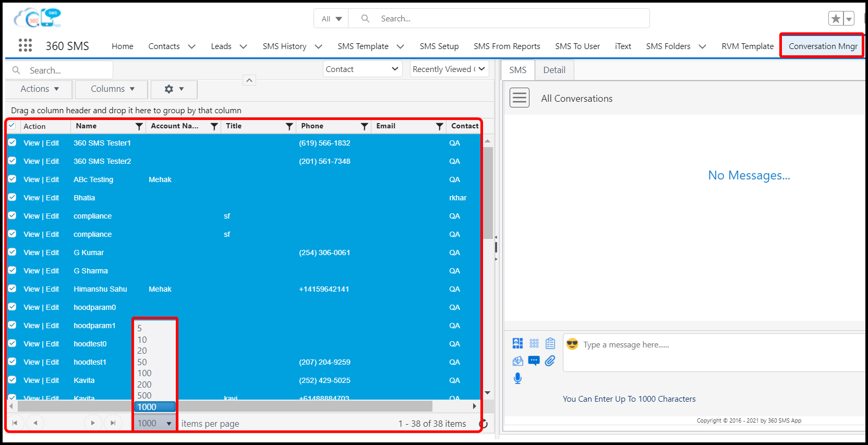Viewport: 868px width, 445px height.
Task: Click Edit link for Himanshu Sahu
Action: tap(52, 289)
